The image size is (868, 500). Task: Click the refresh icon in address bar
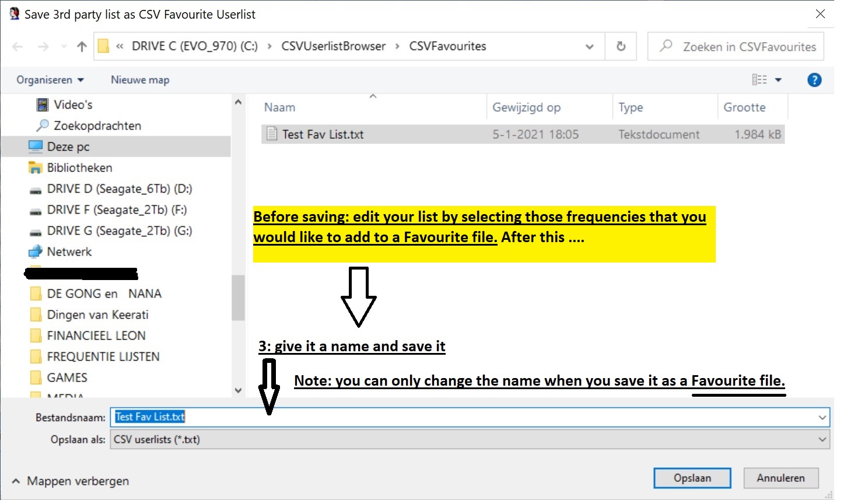tap(621, 46)
